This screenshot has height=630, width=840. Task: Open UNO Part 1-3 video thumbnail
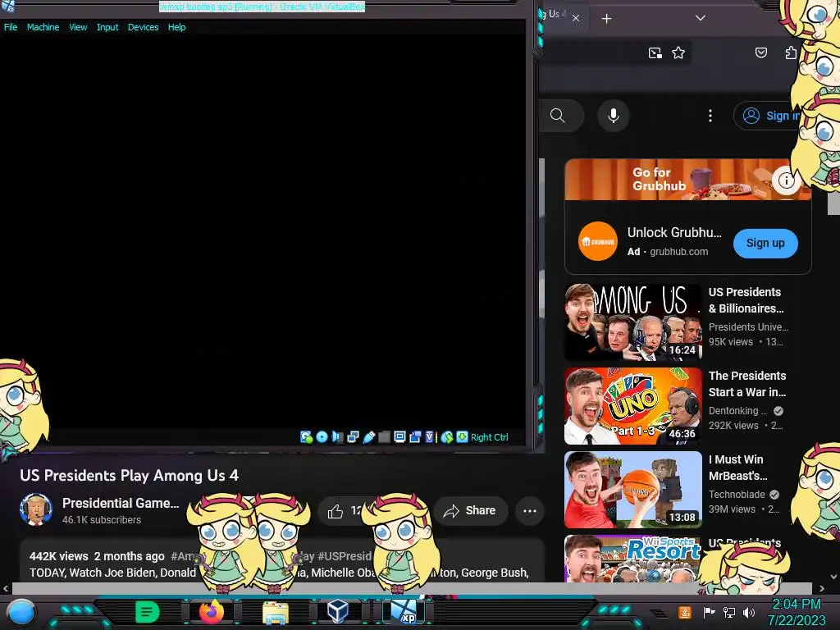coord(633,406)
